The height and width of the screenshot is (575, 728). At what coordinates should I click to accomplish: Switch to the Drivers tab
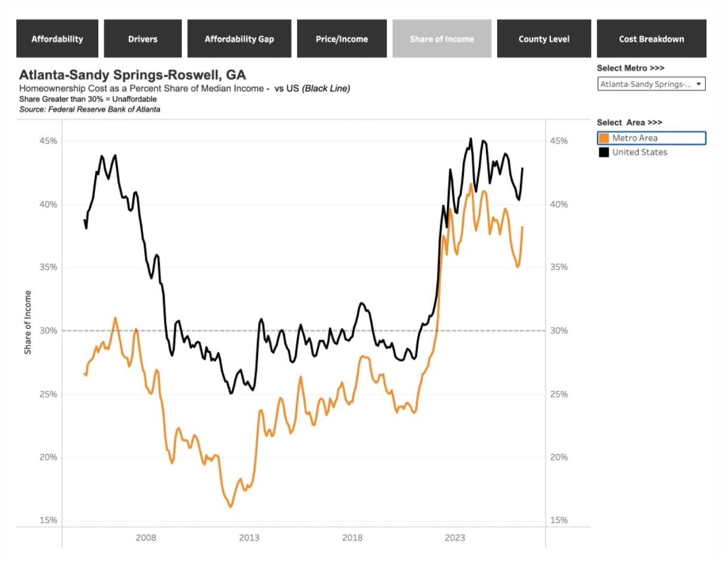tap(142, 39)
